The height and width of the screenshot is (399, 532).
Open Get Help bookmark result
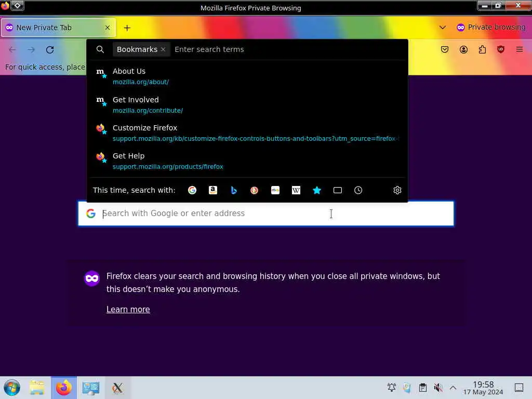[x=247, y=161]
